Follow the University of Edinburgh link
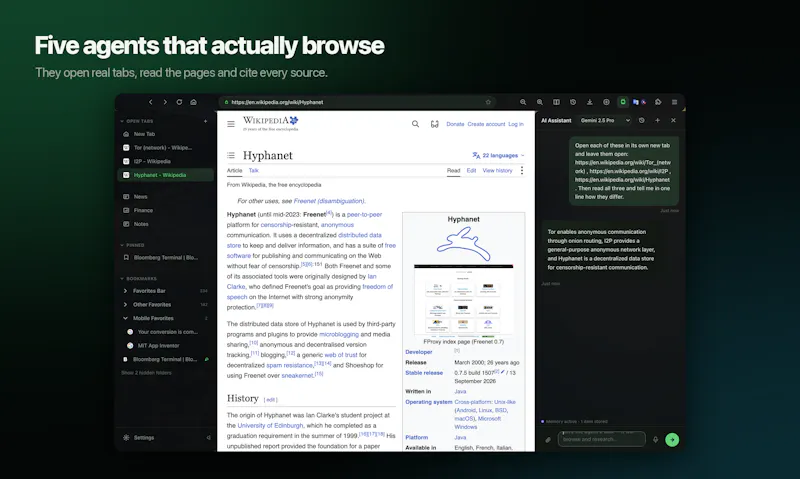The image size is (800, 479). [x=270, y=425]
